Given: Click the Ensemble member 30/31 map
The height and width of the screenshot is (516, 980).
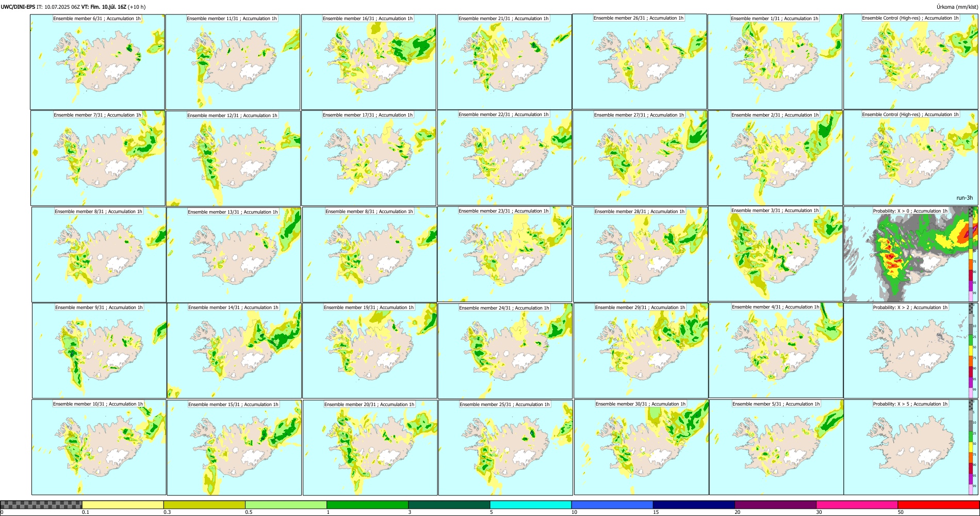Looking at the screenshot, I should pos(642,447).
